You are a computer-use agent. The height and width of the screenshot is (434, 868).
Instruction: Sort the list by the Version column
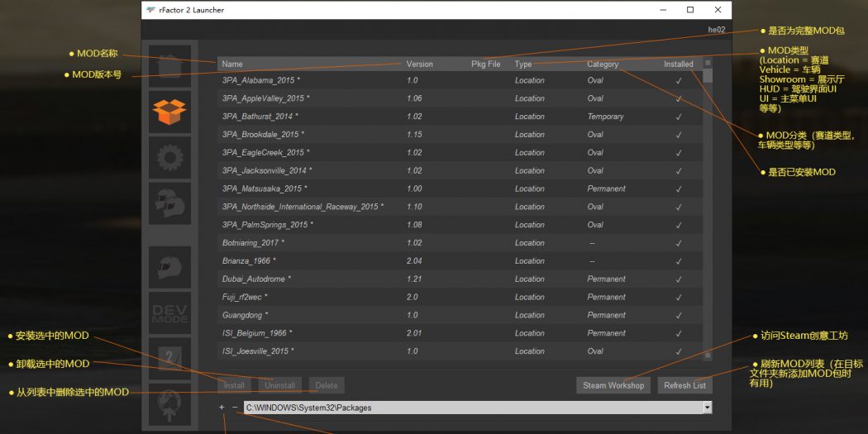(420, 64)
